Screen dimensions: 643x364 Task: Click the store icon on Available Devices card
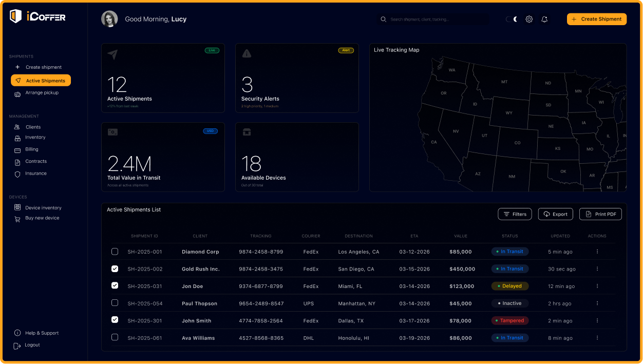click(x=247, y=132)
